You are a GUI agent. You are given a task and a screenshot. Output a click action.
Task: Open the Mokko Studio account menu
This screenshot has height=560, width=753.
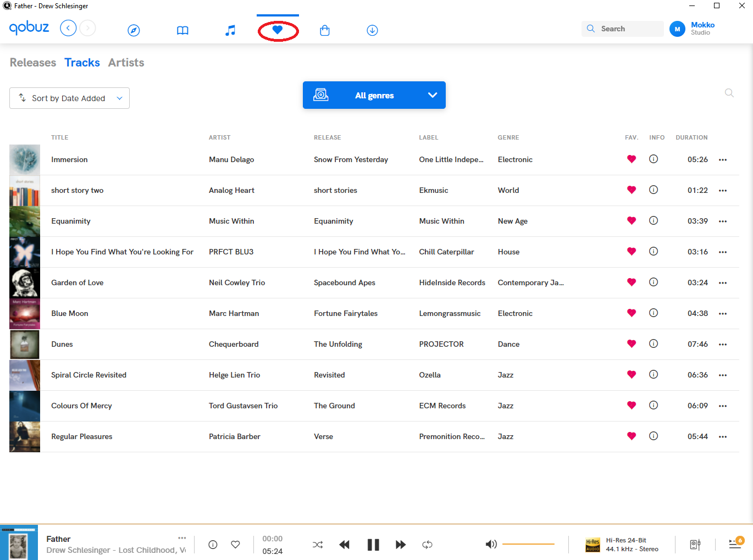(x=693, y=29)
